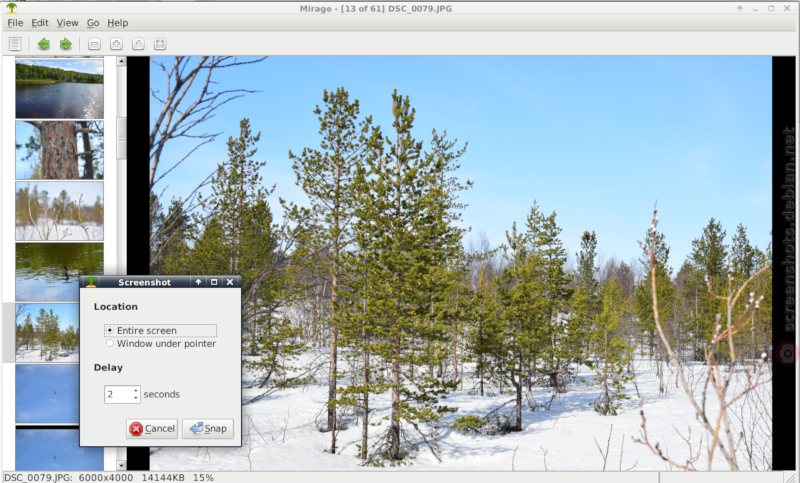Open the View menu
The image size is (800, 483).
pos(67,23)
